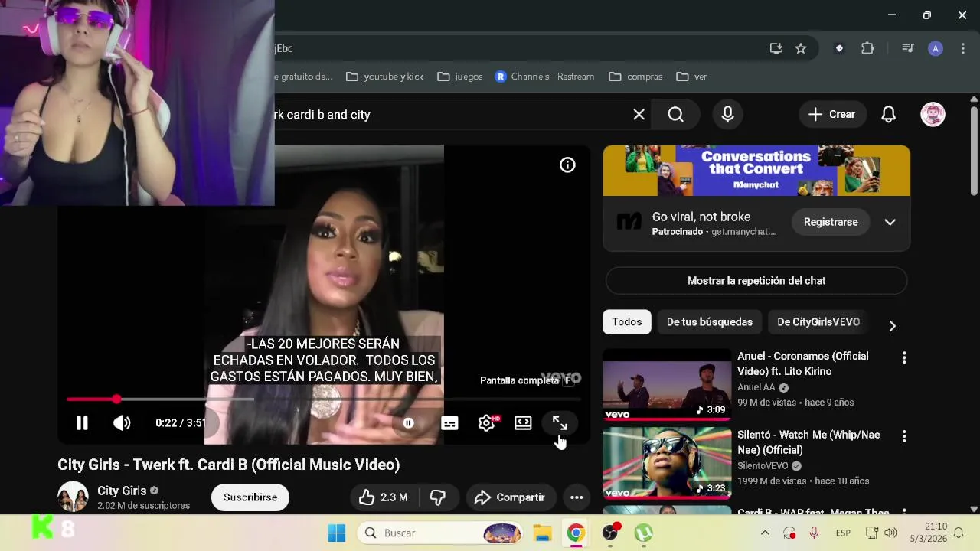Open City Girls channel avatar
980x551 pixels.
(73, 497)
